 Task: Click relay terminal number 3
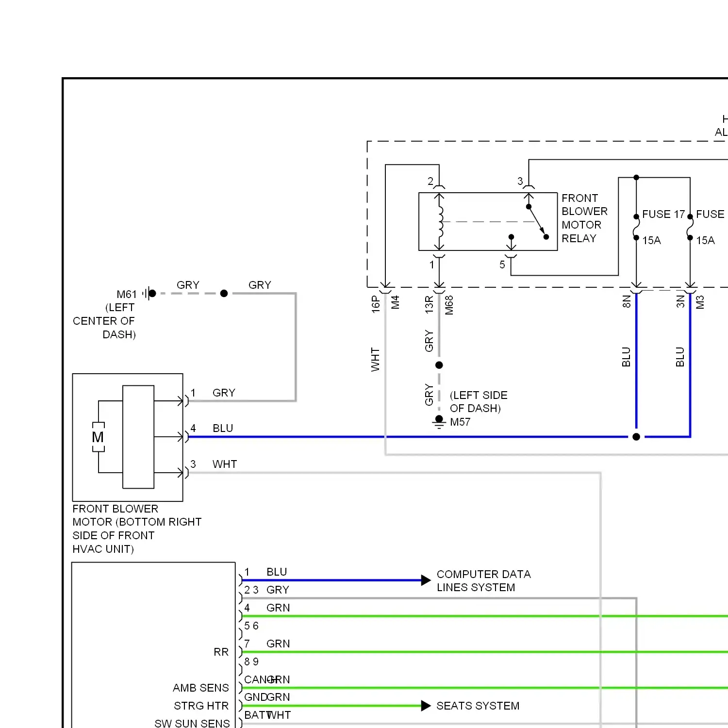coord(520,181)
